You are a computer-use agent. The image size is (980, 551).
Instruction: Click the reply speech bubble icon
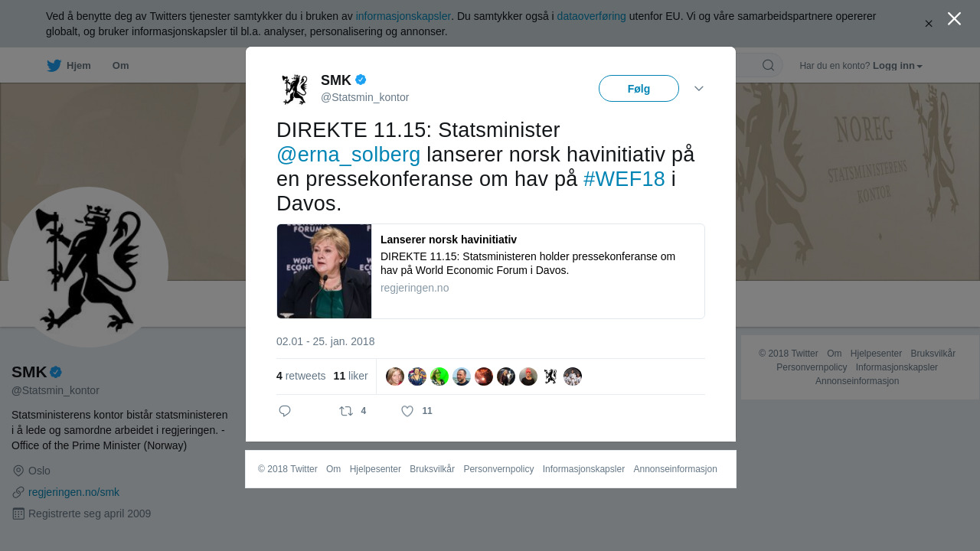pyautogui.click(x=285, y=411)
